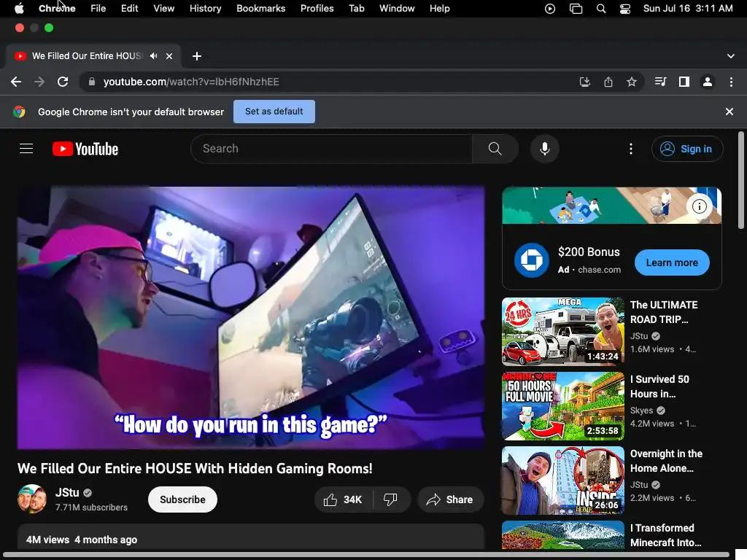This screenshot has height=560, width=747.
Task: Click the YouTube Search field
Action: point(331,149)
